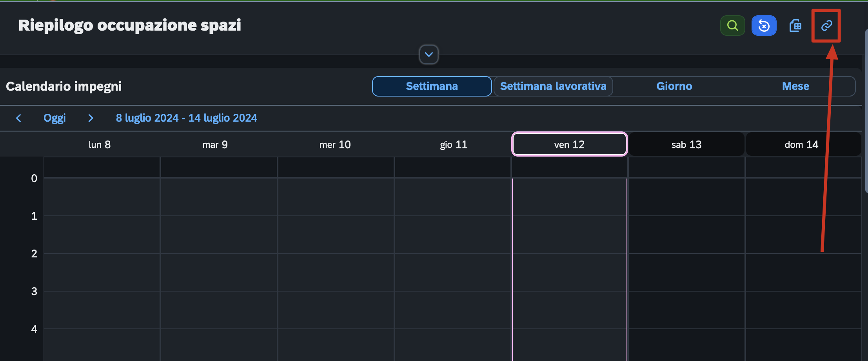This screenshot has height=361, width=868.
Task: Switch to the Giorno view
Action: pos(674,86)
